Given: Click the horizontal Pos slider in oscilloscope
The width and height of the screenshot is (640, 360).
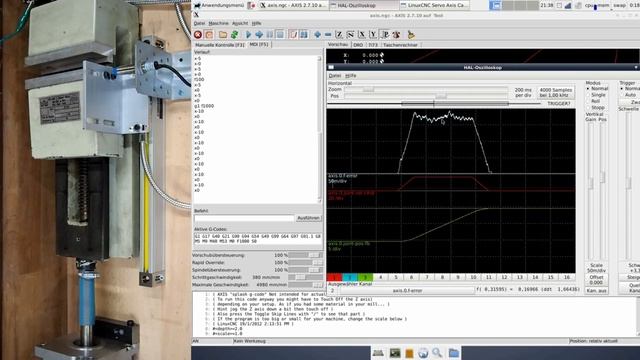Looking at the screenshot, I should (x=426, y=96).
